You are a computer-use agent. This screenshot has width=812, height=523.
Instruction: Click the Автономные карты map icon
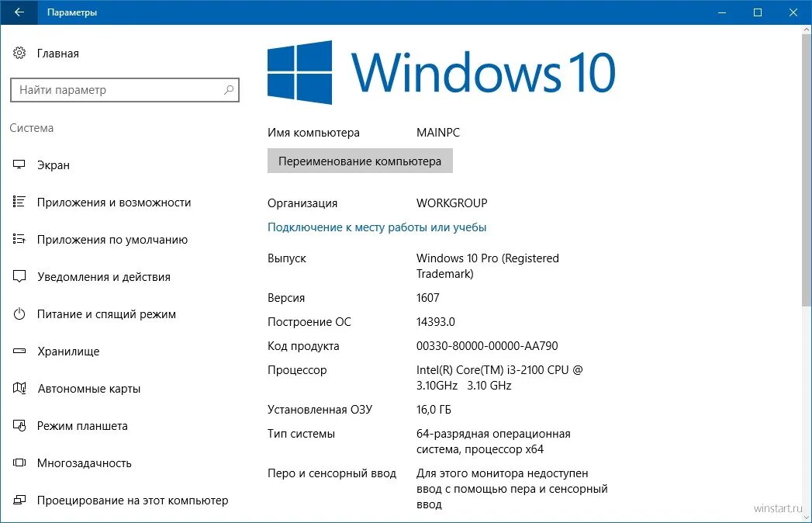19,388
